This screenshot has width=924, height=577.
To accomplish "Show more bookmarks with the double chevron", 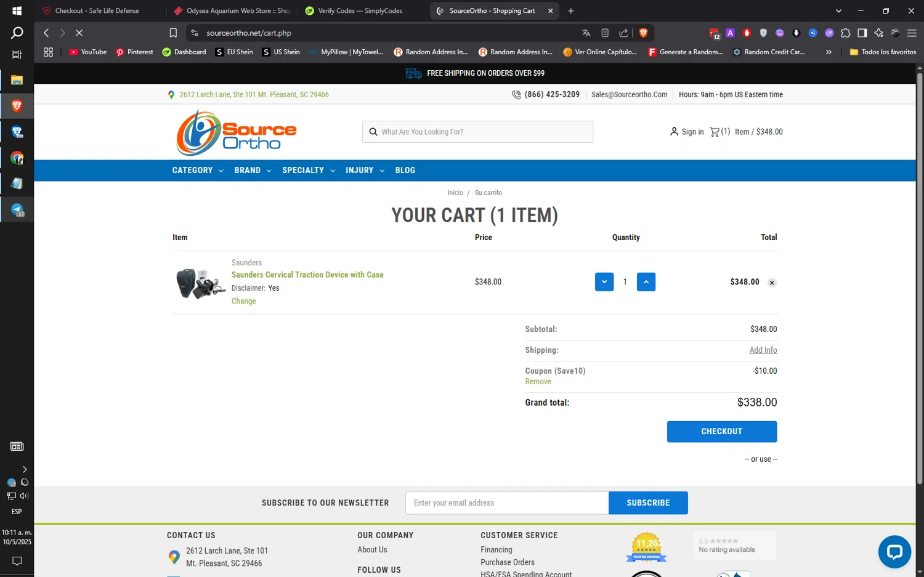I will [x=829, y=52].
